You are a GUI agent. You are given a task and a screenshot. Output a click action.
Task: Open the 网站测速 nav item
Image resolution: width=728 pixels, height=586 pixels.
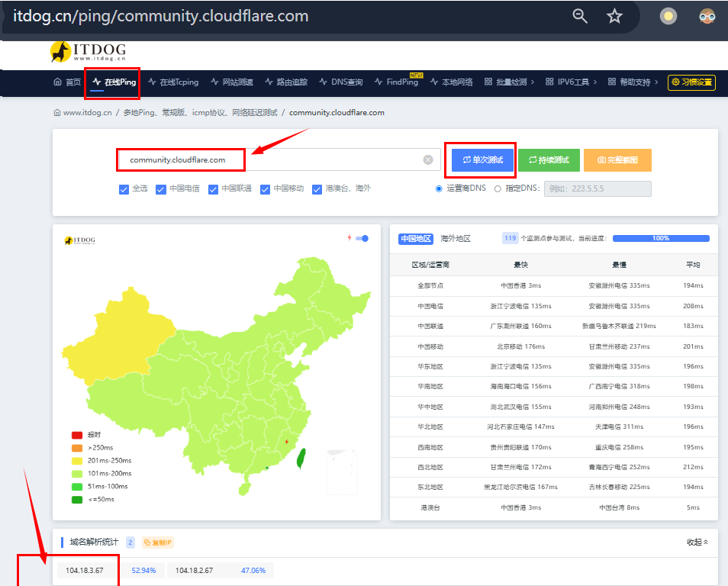(232, 82)
